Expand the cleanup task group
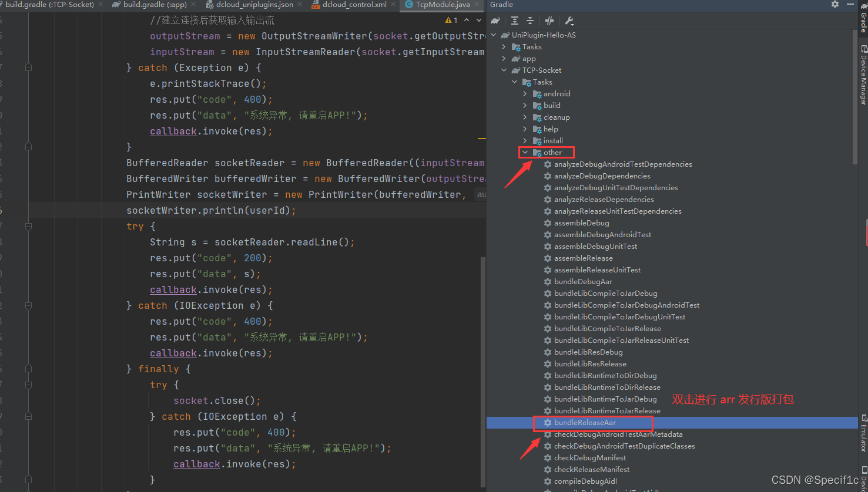Screen dimensions: 868x492 pyautogui.click(x=525, y=117)
